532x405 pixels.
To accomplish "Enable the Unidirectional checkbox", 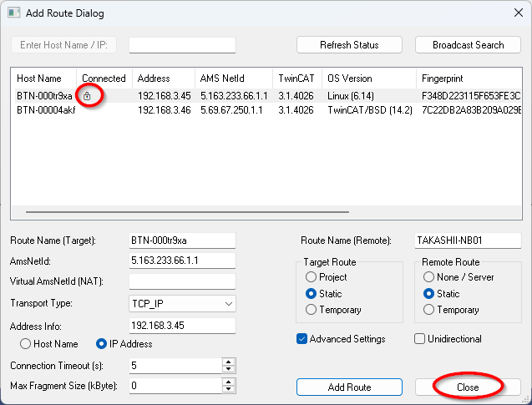I will [420, 339].
